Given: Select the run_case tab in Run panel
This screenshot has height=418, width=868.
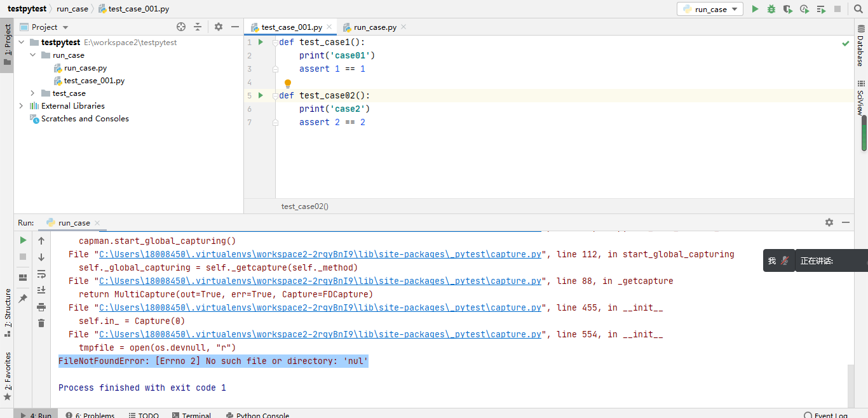Looking at the screenshot, I should tap(73, 223).
